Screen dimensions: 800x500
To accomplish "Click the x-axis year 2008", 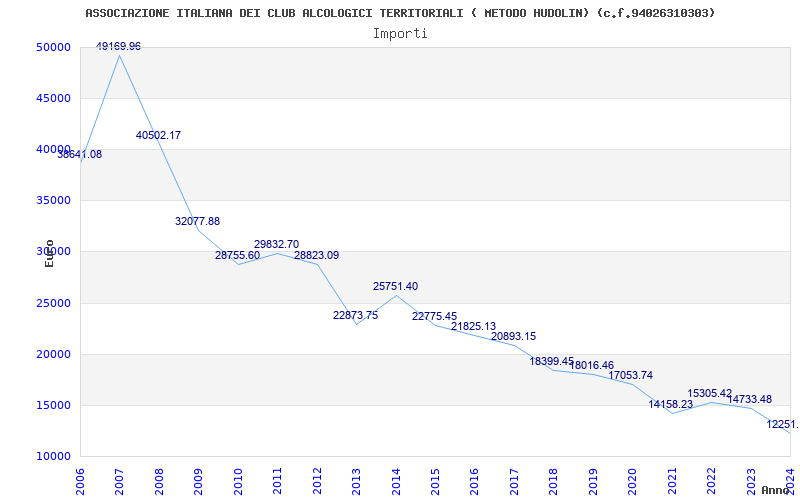I will pos(159,482).
